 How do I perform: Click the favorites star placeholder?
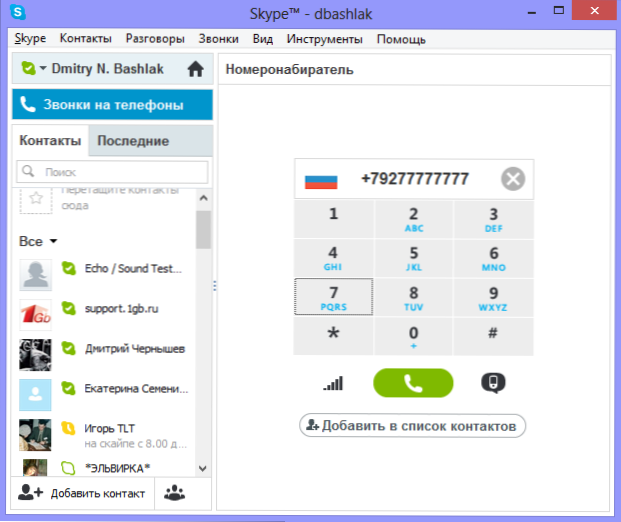[x=36, y=198]
